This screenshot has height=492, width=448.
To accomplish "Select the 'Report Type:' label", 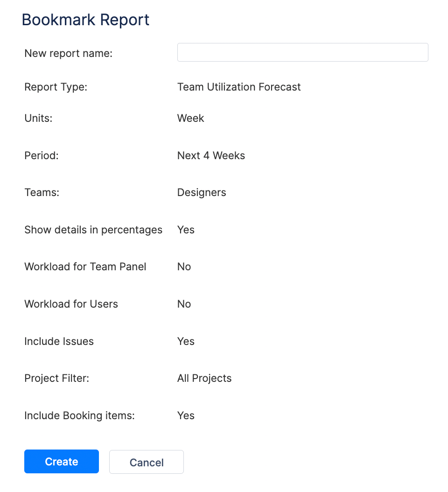I will [56, 87].
